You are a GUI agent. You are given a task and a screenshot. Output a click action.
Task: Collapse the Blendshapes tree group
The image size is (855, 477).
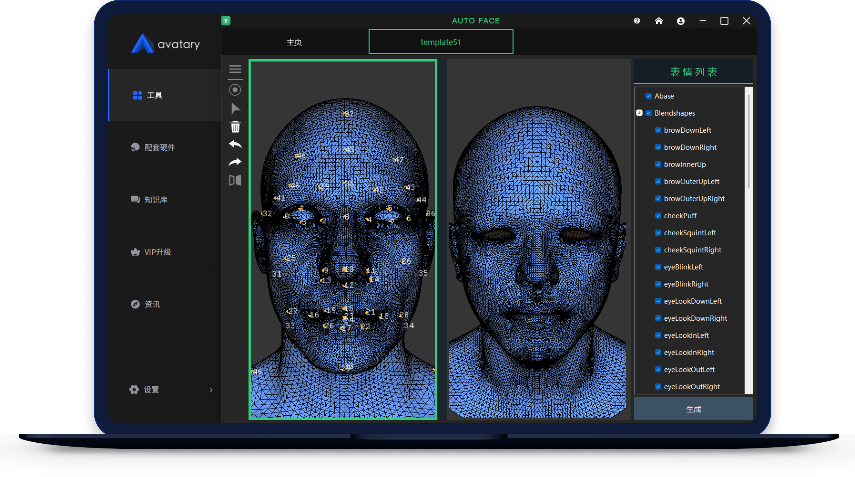[639, 113]
